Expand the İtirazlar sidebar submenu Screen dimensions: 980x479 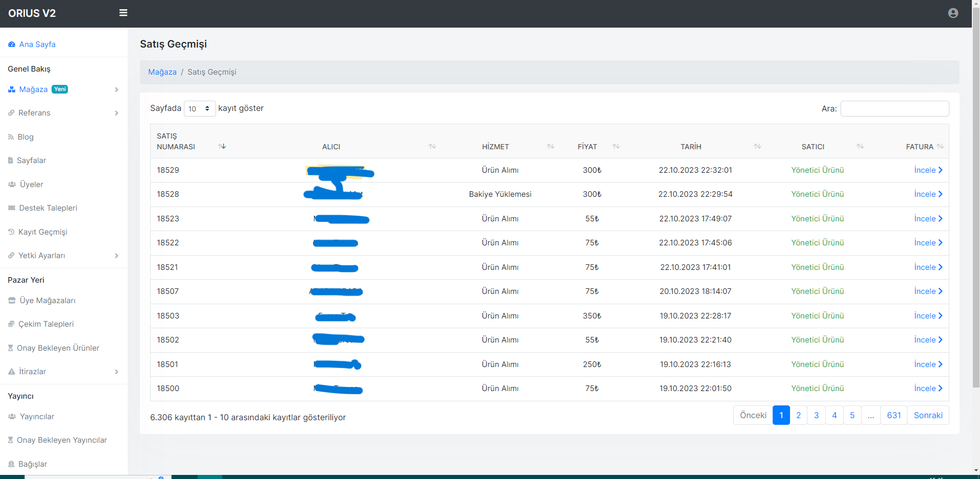click(x=63, y=372)
